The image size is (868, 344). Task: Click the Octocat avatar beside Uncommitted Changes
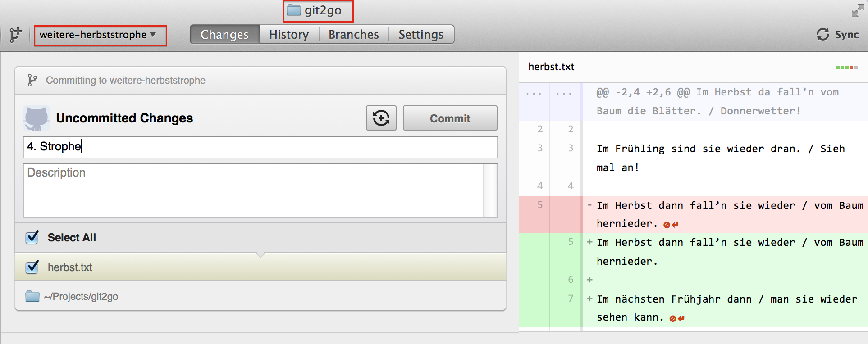point(37,118)
